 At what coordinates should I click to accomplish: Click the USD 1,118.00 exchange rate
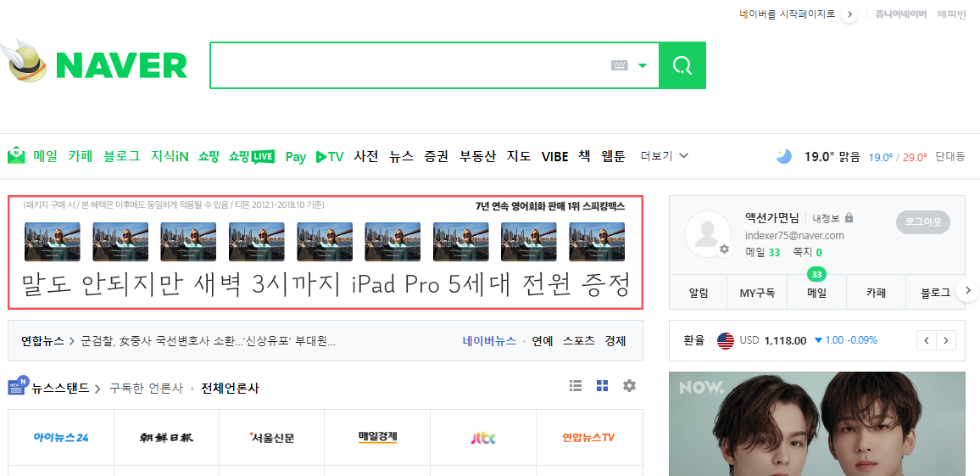click(x=772, y=340)
